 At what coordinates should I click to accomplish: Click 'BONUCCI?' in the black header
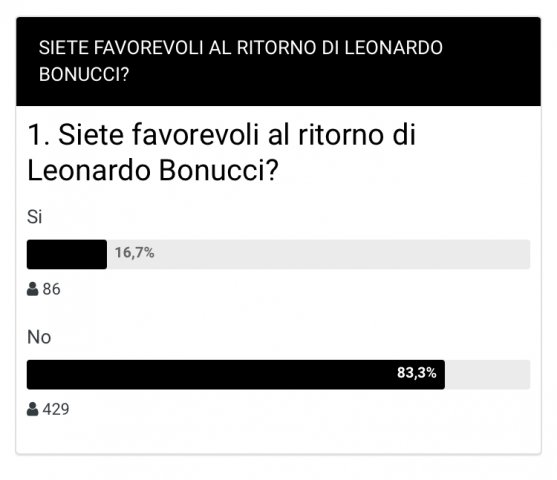click(x=84, y=75)
